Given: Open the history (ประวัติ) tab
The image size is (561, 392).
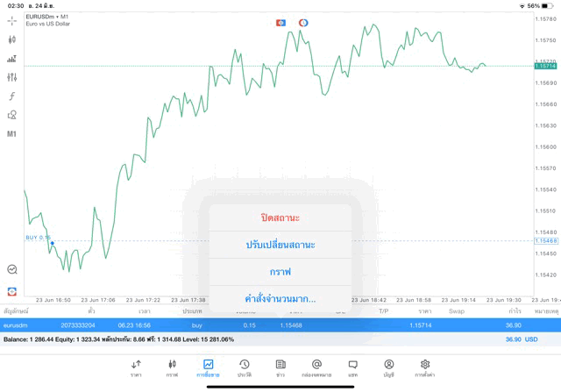Looking at the screenshot, I should pyautogui.click(x=245, y=367).
